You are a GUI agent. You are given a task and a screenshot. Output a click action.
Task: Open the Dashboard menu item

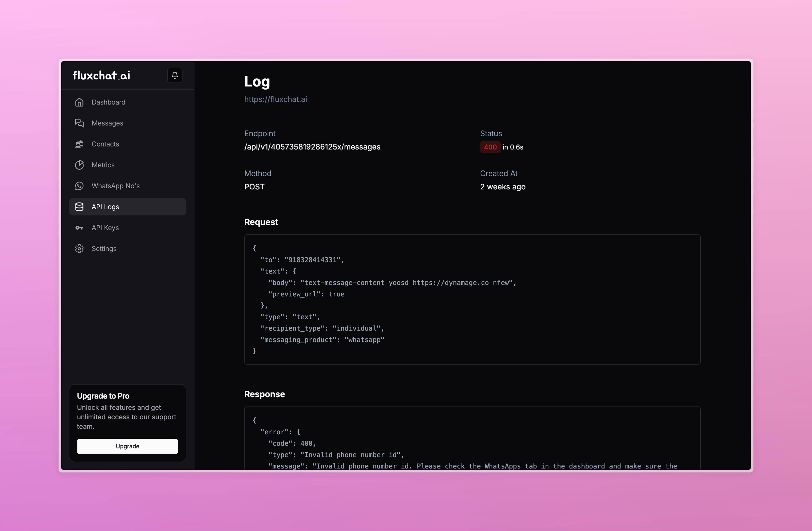pyautogui.click(x=108, y=102)
